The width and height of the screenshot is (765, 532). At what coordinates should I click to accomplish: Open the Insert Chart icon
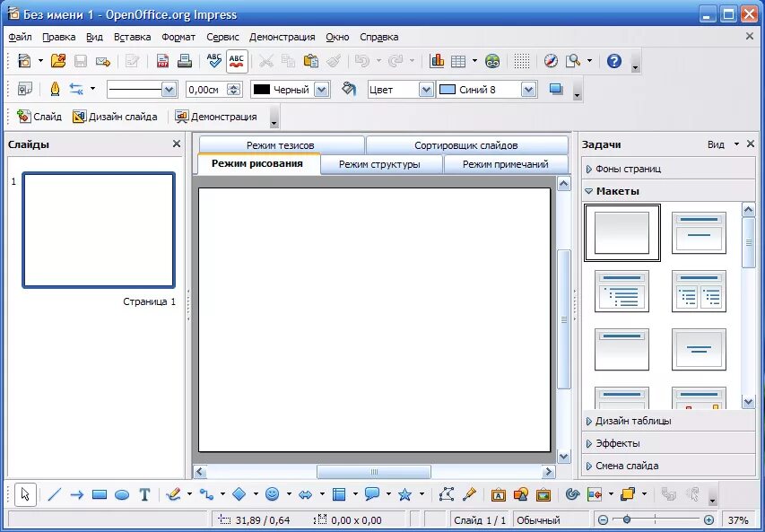437,61
